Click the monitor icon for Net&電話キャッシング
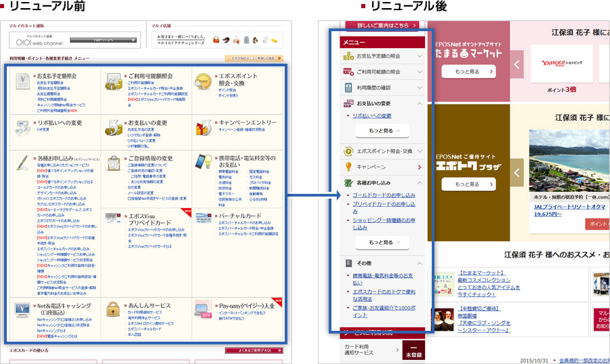Screen dimensions: 610x364 point(22,310)
